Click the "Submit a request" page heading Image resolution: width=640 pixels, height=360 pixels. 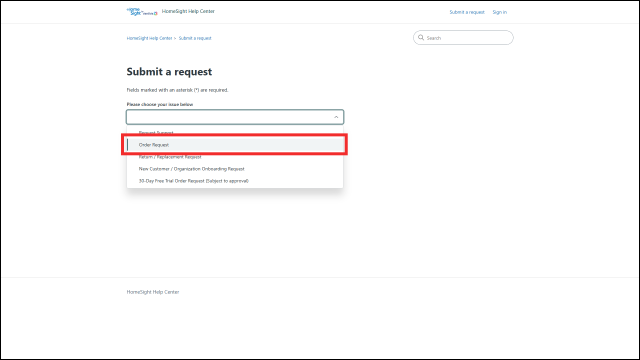pyautogui.click(x=169, y=71)
